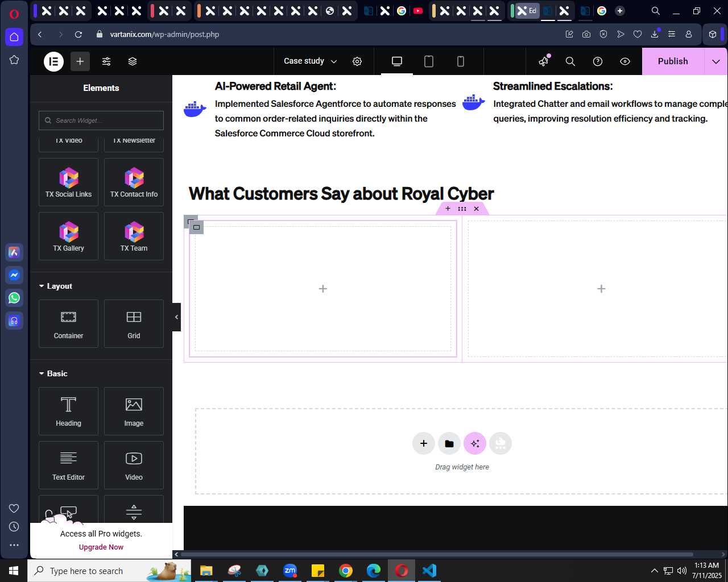
Task: Add the TX Gallery widget
Action: point(69,236)
